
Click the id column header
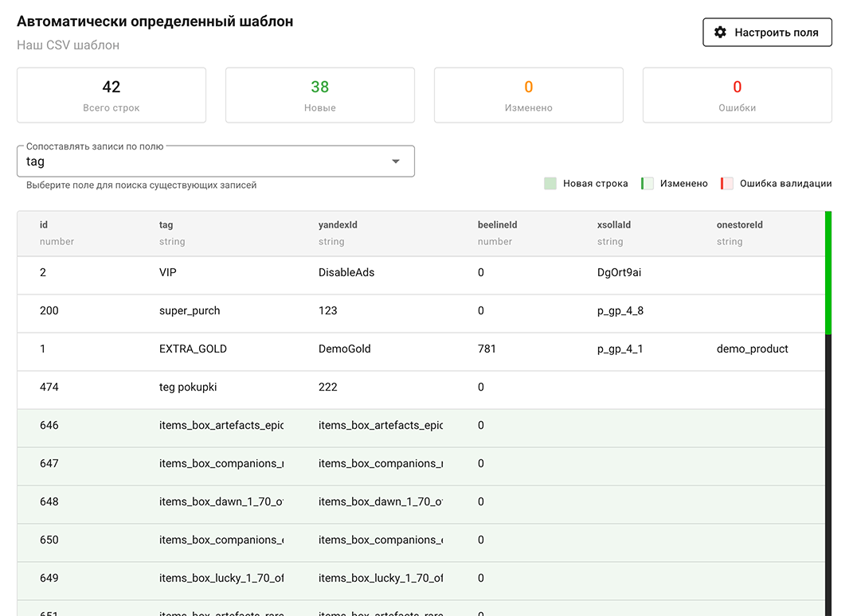click(x=44, y=225)
